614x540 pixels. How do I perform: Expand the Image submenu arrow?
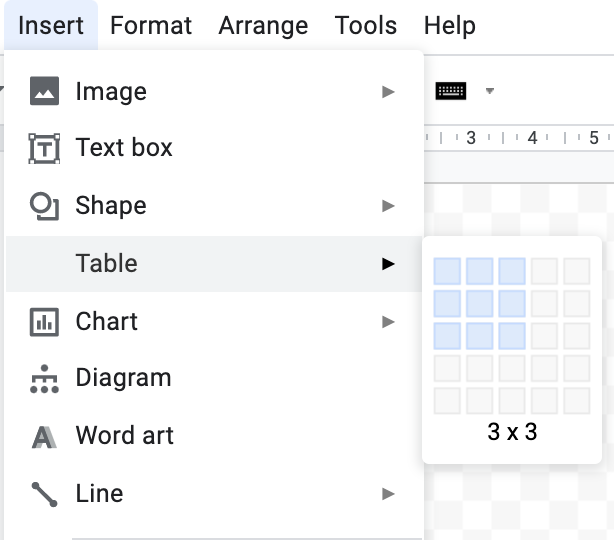388,92
